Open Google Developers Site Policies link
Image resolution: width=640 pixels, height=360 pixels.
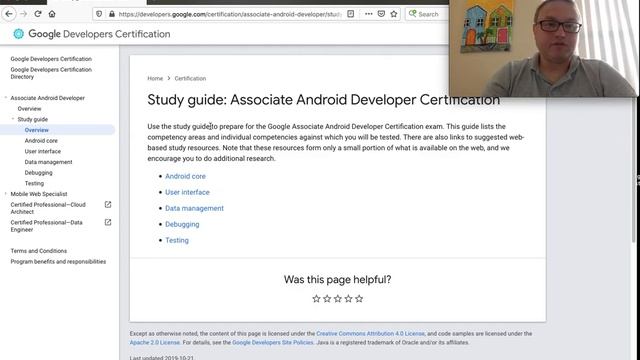(x=273, y=342)
